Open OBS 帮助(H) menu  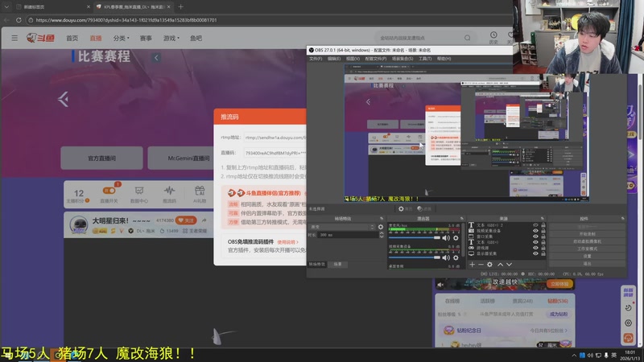(444, 59)
